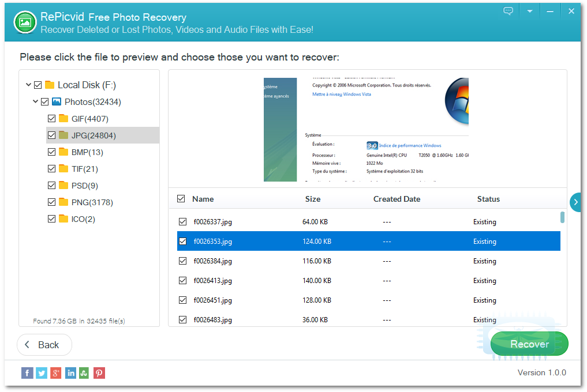
Task: Sort the file list by Name column
Action: (x=203, y=199)
